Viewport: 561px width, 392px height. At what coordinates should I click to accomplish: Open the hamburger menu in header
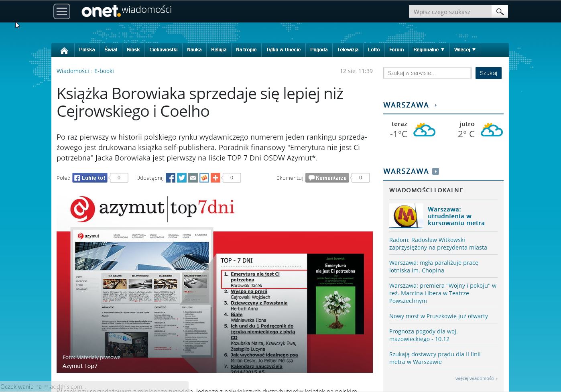tap(62, 11)
